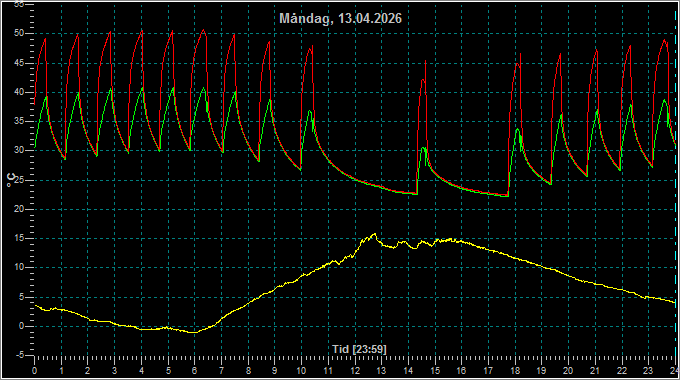Select hour 12 on the time axis
Image resolution: width=680 pixels, height=380 pixels.
click(x=355, y=371)
